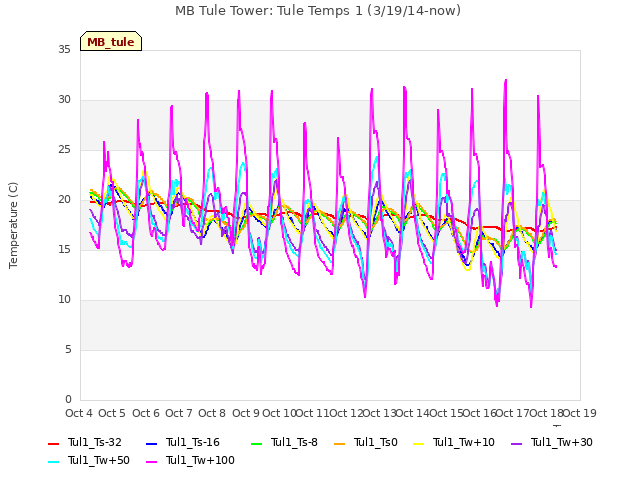Image resolution: width=640 pixels, height=480 pixels.
Task: Click the blue Tul1_Ts-16 legend swatch
Action: tap(151, 443)
